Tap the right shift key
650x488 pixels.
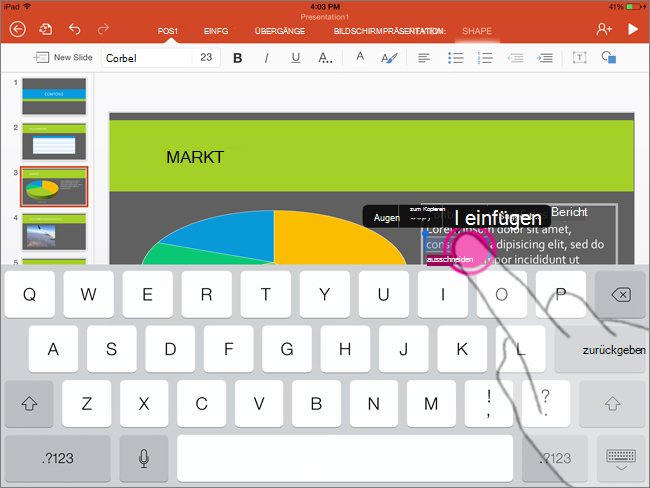(x=612, y=403)
